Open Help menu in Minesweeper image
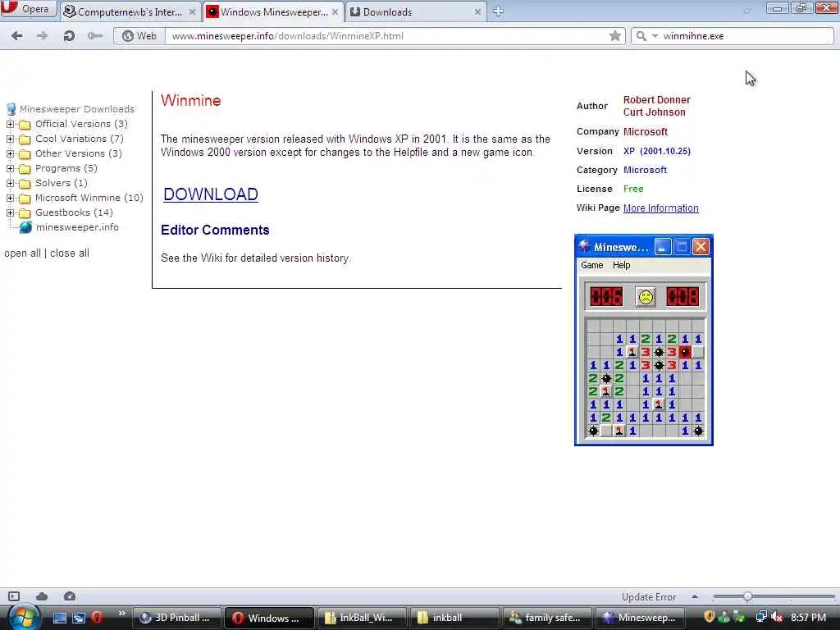The image size is (840, 630). coord(622,265)
